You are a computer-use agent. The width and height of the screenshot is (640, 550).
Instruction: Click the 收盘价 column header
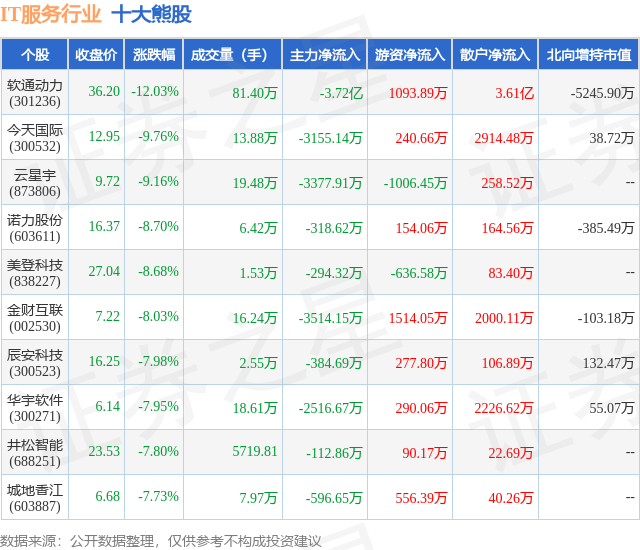tap(96, 55)
